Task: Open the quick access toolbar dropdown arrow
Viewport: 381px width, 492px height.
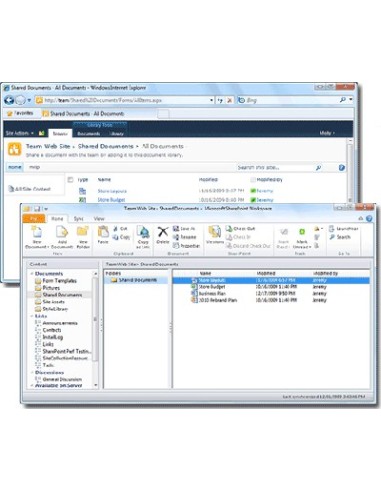Action: (x=46, y=209)
